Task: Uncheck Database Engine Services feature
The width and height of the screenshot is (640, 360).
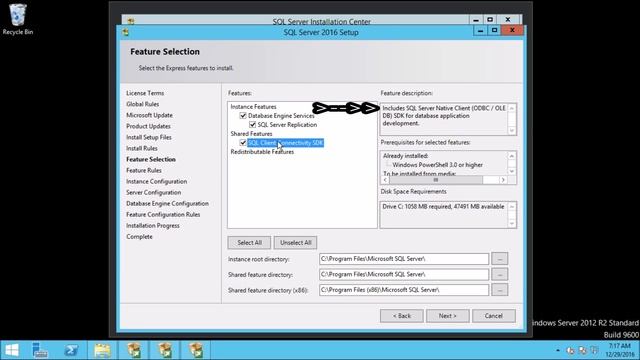Action: coord(243,116)
